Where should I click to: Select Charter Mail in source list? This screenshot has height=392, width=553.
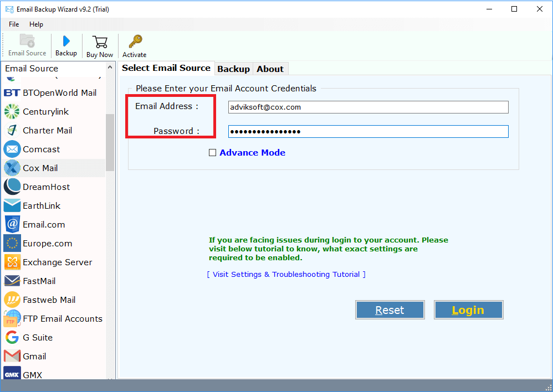point(54,131)
